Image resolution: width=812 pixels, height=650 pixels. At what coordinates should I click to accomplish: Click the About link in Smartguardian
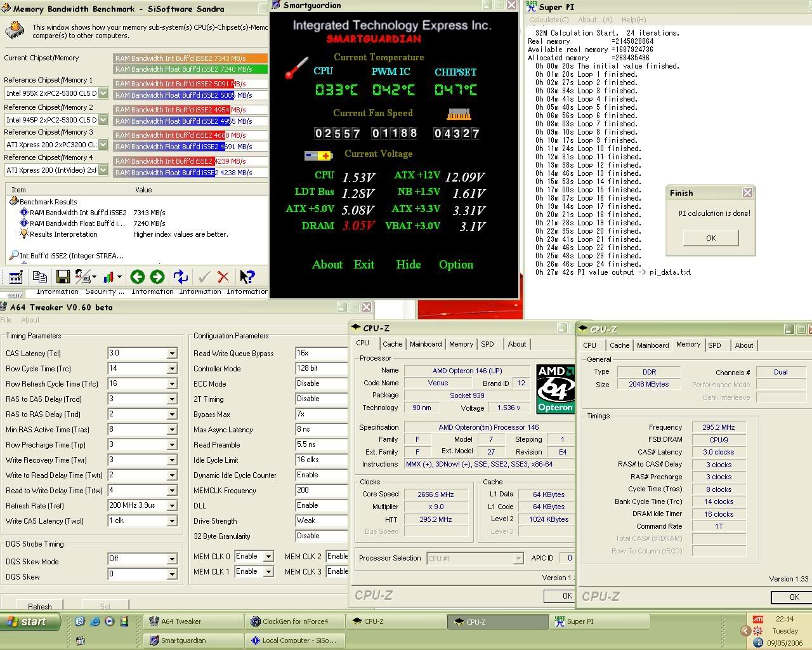(327, 265)
